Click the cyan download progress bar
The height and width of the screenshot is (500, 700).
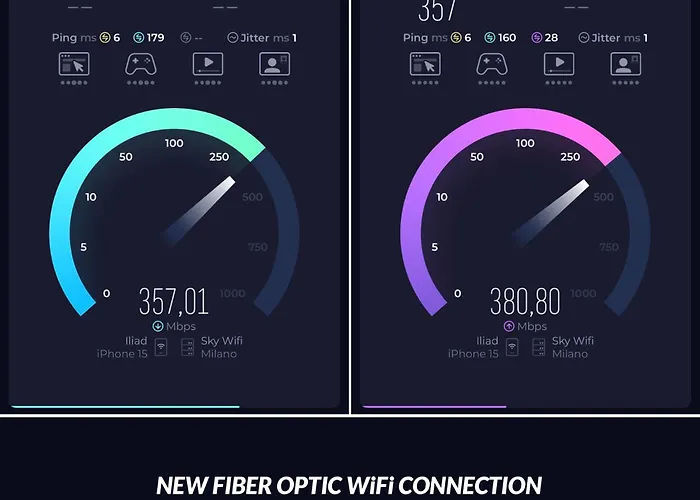click(125, 407)
